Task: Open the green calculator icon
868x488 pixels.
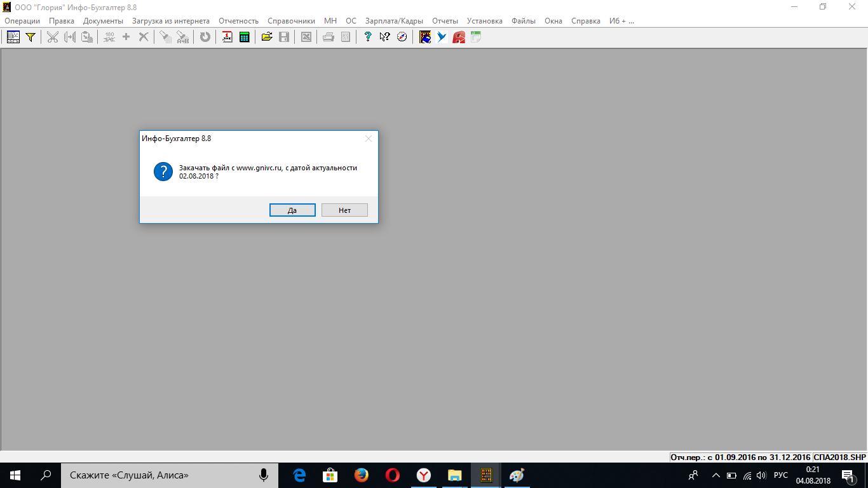Action: tap(244, 37)
